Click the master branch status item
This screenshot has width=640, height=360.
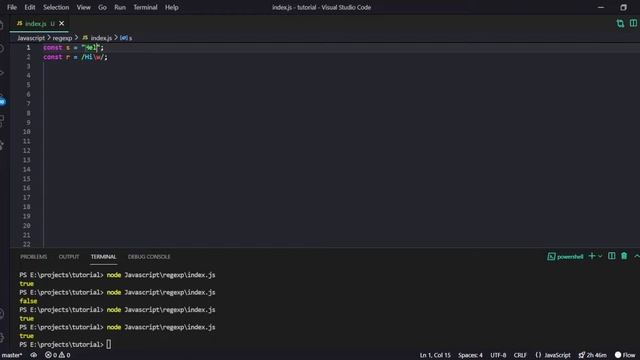click(12, 355)
